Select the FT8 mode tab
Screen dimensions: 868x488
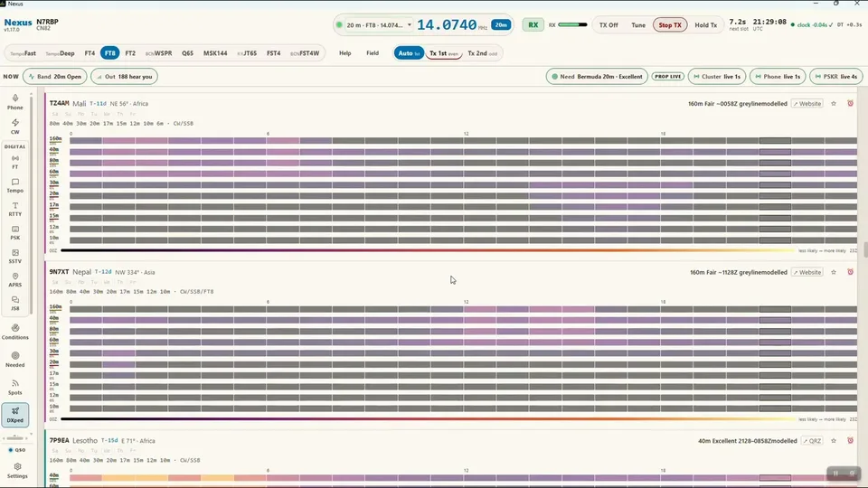click(109, 53)
